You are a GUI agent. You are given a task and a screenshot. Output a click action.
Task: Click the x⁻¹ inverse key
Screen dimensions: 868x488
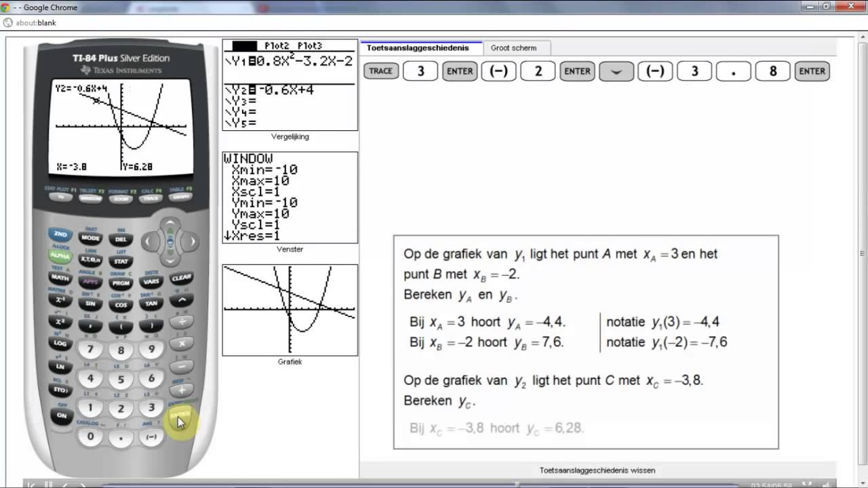(60, 300)
